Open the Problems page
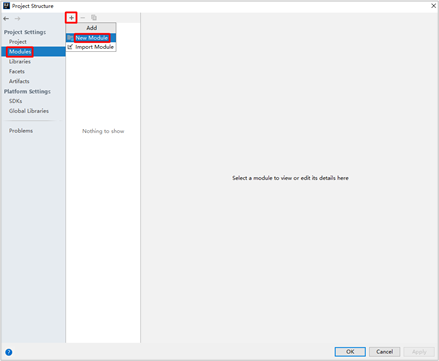Image resolution: width=439 pixels, height=361 pixels. (21, 131)
